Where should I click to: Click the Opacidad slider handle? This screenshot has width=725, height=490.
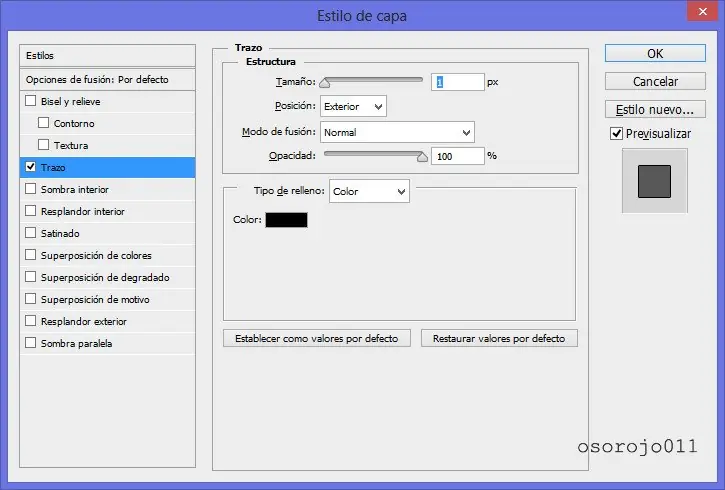(422, 157)
